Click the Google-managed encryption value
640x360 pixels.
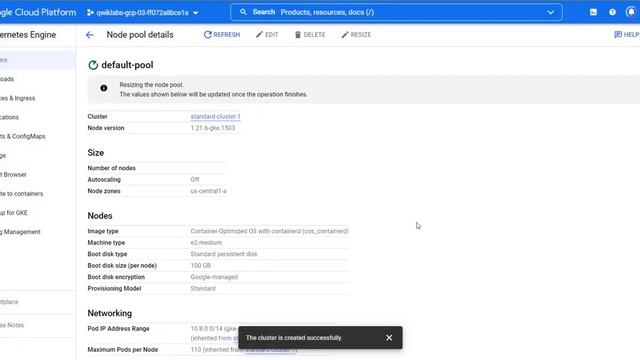[x=214, y=277]
